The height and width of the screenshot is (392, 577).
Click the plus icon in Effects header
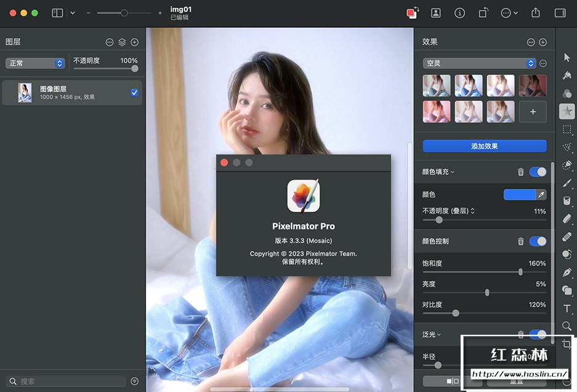(543, 42)
